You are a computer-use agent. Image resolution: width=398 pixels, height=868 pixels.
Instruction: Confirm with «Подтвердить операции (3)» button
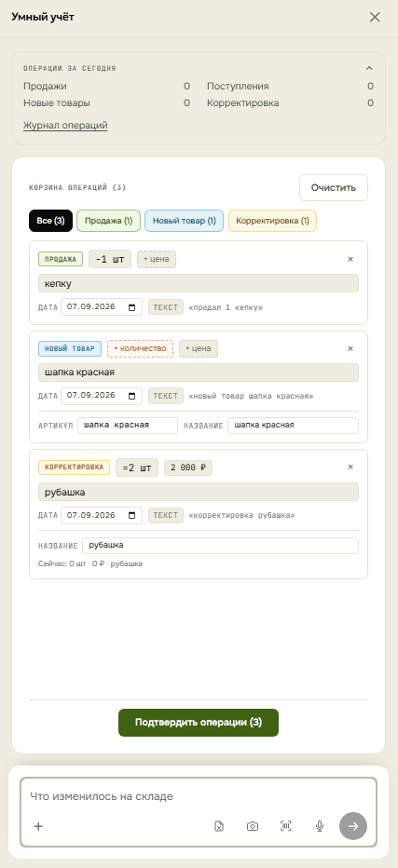click(x=199, y=723)
